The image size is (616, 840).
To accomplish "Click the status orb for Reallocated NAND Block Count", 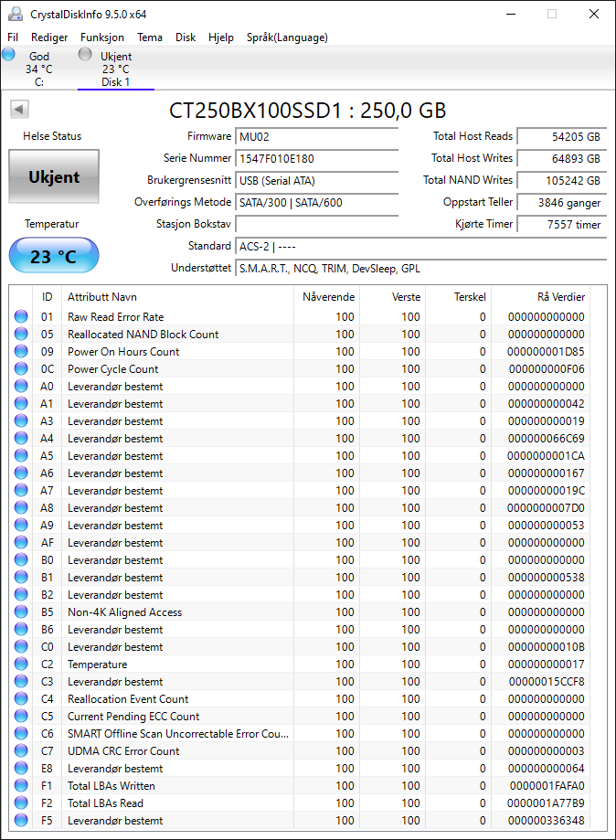I will [x=21, y=334].
